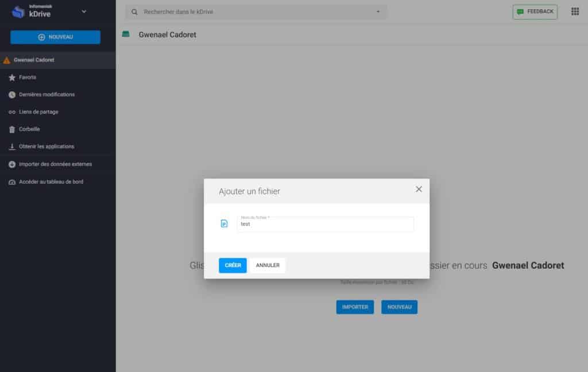Click the IMPORTER button

354,307
